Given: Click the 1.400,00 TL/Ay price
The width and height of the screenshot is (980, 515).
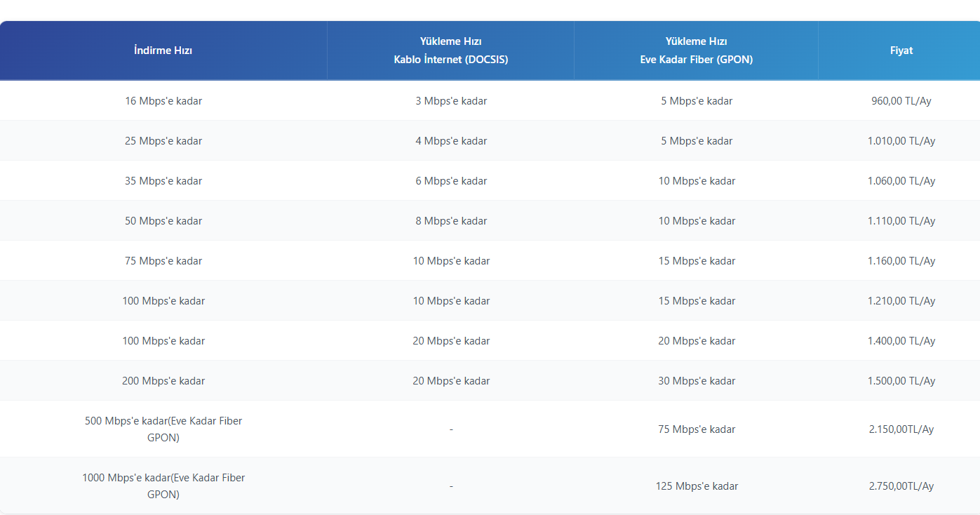Looking at the screenshot, I should tap(901, 341).
